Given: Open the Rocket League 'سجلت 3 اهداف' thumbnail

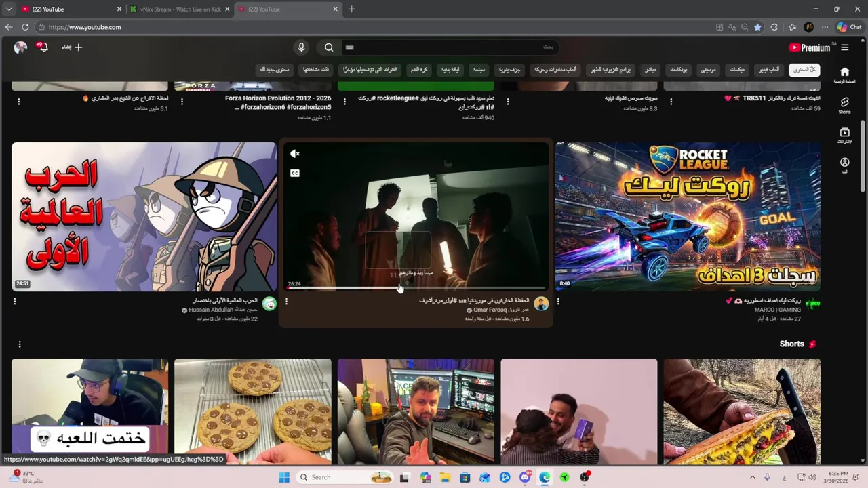Looking at the screenshot, I should 688,217.
